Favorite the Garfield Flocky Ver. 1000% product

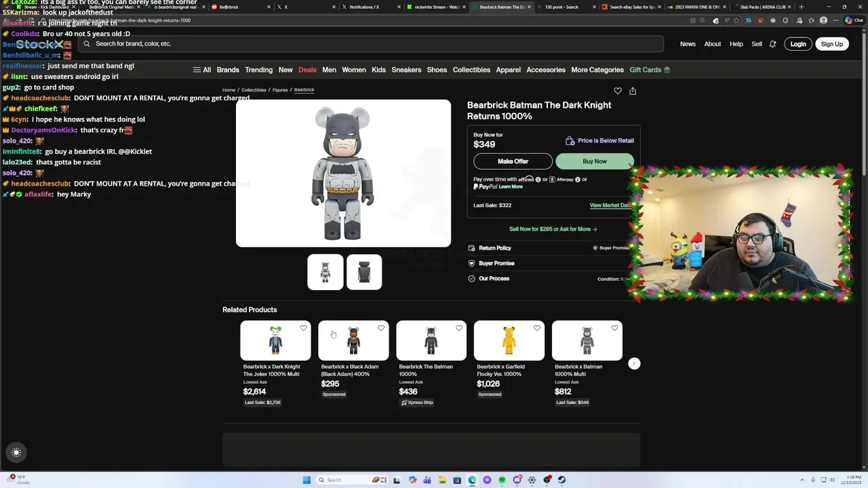[537, 328]
